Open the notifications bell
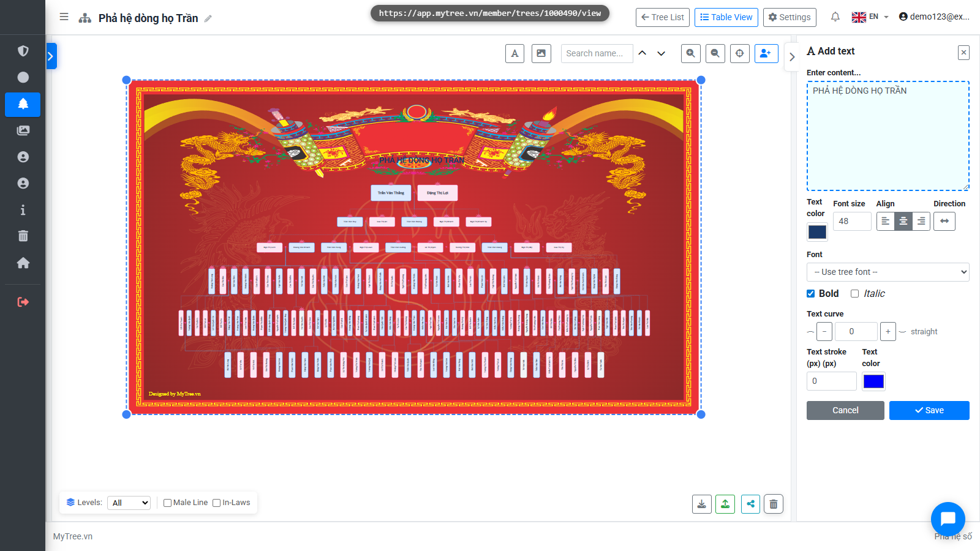980x551 pixels. pos(835,17)
